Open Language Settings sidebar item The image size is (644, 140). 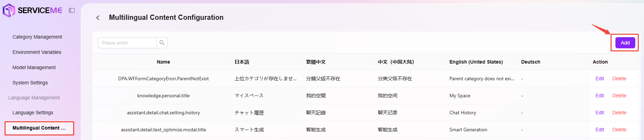click(33, 113)
